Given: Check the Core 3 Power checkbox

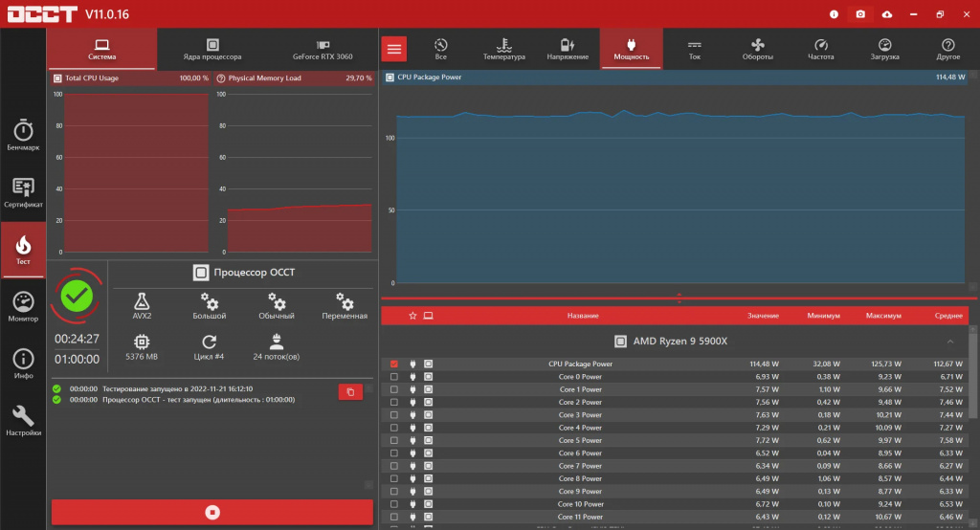Looking at the screenshot, I should (393, 415).
